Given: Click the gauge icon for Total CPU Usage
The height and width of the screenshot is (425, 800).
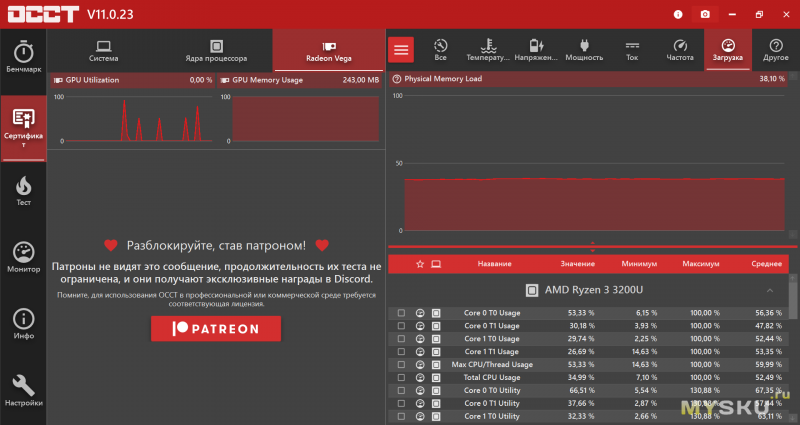Looking at the screenshot, I should [420, 378].
